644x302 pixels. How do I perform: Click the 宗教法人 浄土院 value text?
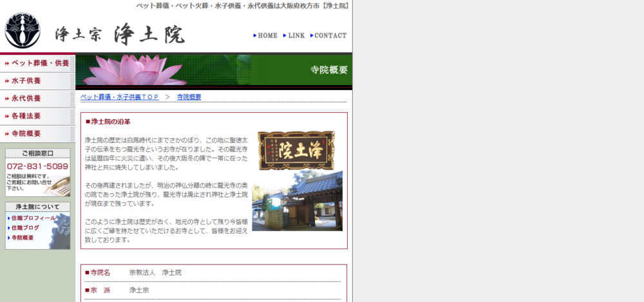pos(155,272)
